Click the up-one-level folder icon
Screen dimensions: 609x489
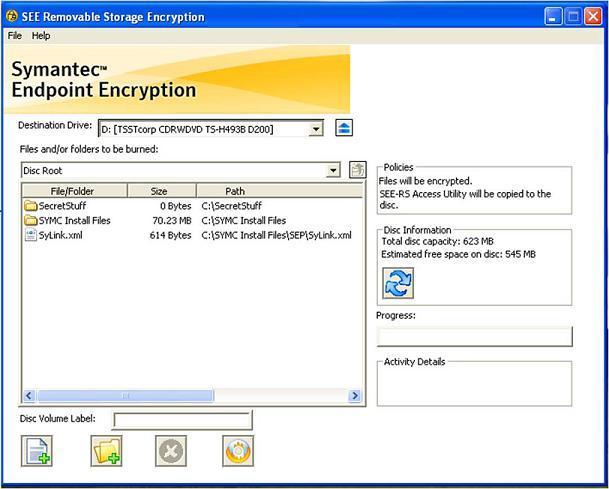[357, 170]
